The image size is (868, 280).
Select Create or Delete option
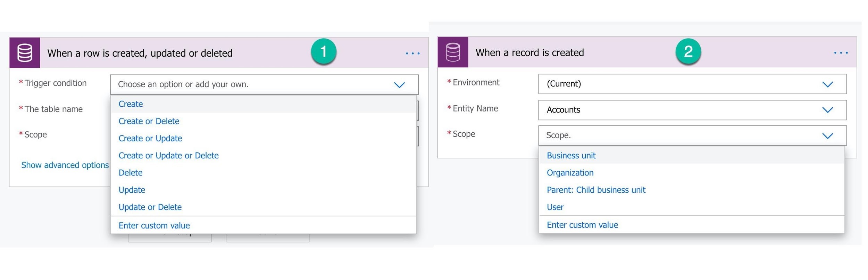(263, 121)
